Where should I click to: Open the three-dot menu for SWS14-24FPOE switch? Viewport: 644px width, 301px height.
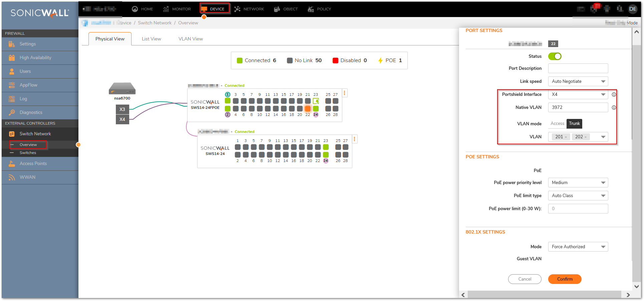345,93
